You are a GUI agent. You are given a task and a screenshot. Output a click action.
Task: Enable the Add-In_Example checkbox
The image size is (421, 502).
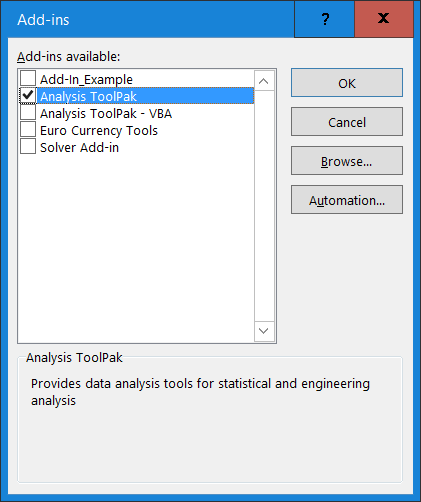coord(28,78)
